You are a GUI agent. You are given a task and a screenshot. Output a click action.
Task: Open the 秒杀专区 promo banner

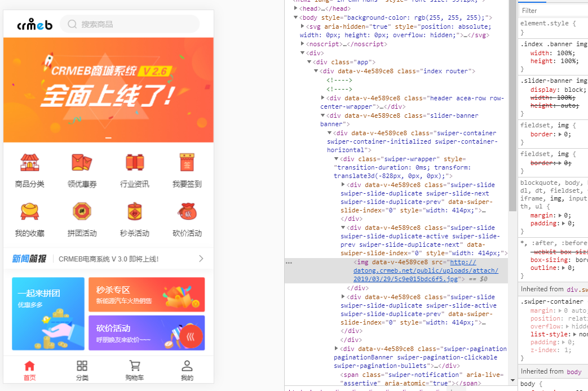tap(146, 294)
